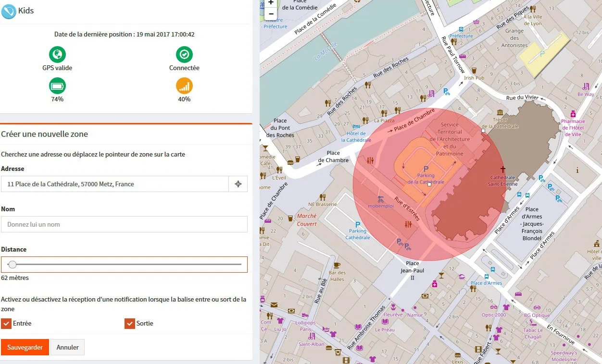
Task: Zoom in the map with plus button
Action: pos(271,3)
